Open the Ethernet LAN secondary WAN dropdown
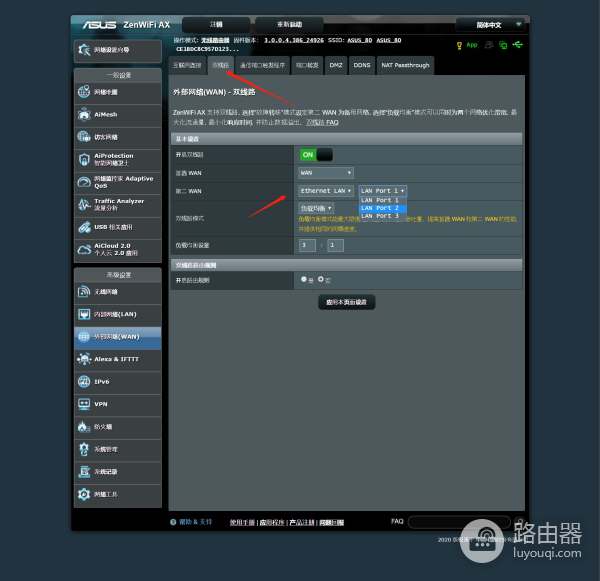This screenshot has height=581, width=600. (326, 191)
